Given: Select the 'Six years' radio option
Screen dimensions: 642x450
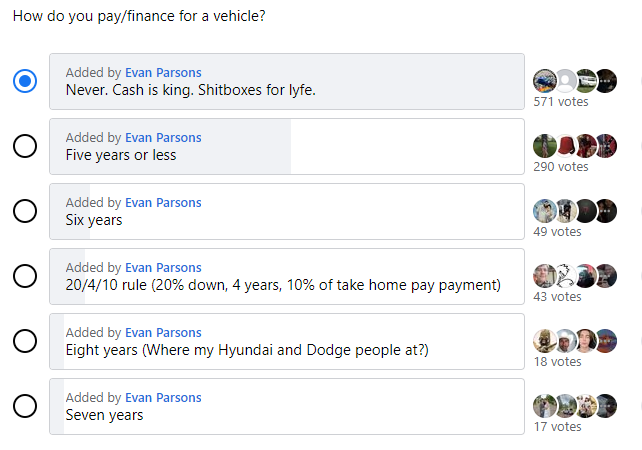Looking at the screenshot, I should click(x=25, y=211).
